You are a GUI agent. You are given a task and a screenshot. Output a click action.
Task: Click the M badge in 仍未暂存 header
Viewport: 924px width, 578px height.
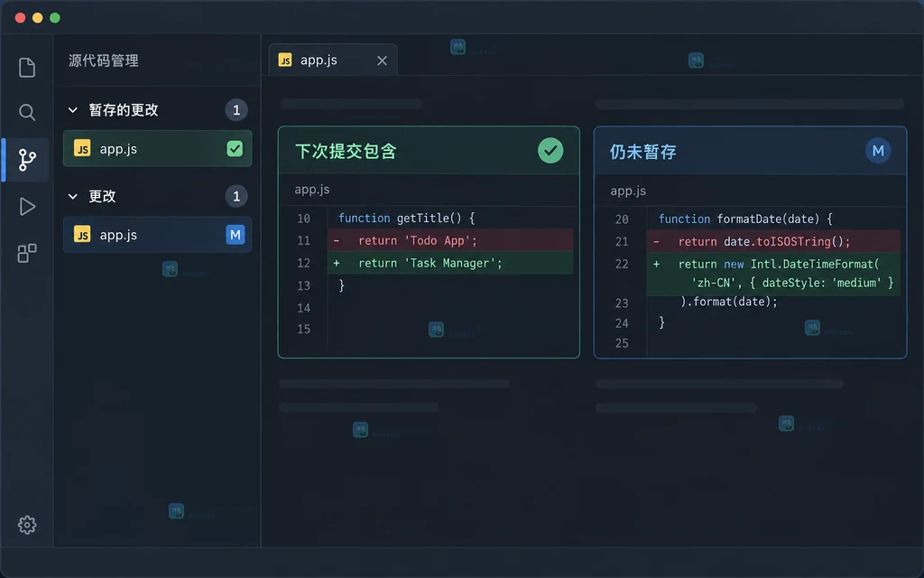coord(877,151)
